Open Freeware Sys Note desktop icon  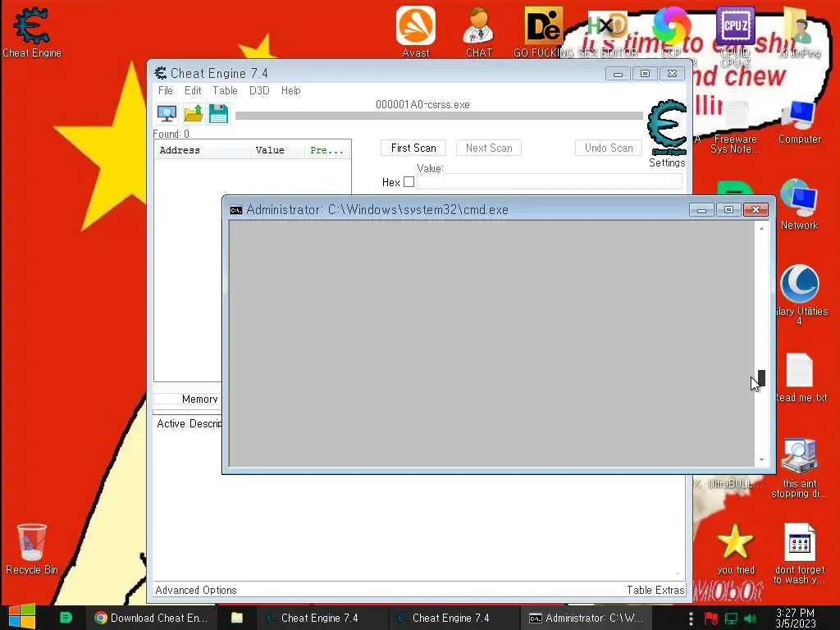tap(735, 127)
